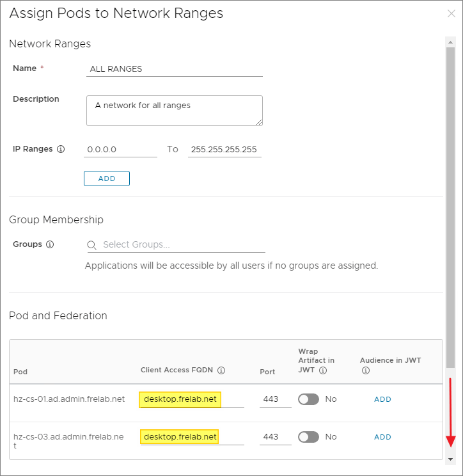Add Audience in JWT for hz-cs-01 pod
Image resolution: width=463 pixels, height=476 pixels.
pyautogui.click(x=382, y=399)
